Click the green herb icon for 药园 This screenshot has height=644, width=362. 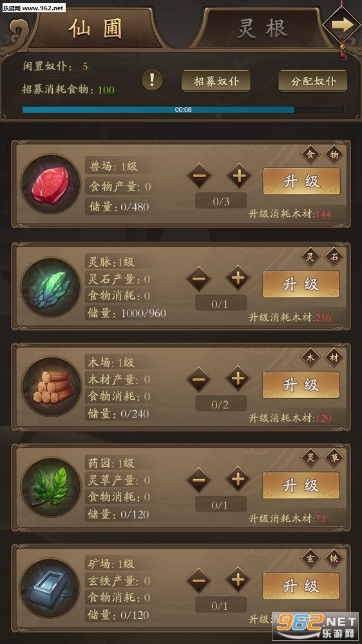[x=50, y=487]
